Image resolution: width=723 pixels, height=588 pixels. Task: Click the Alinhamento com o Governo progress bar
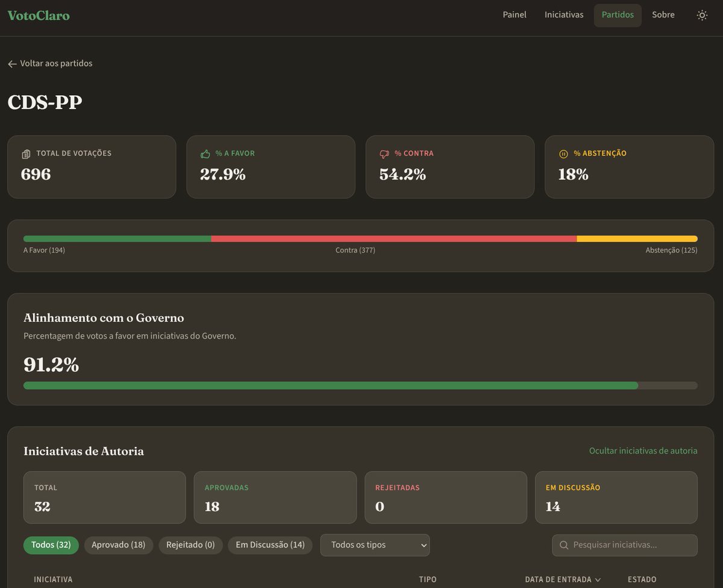pyautogui.click(x=360, y=386)
